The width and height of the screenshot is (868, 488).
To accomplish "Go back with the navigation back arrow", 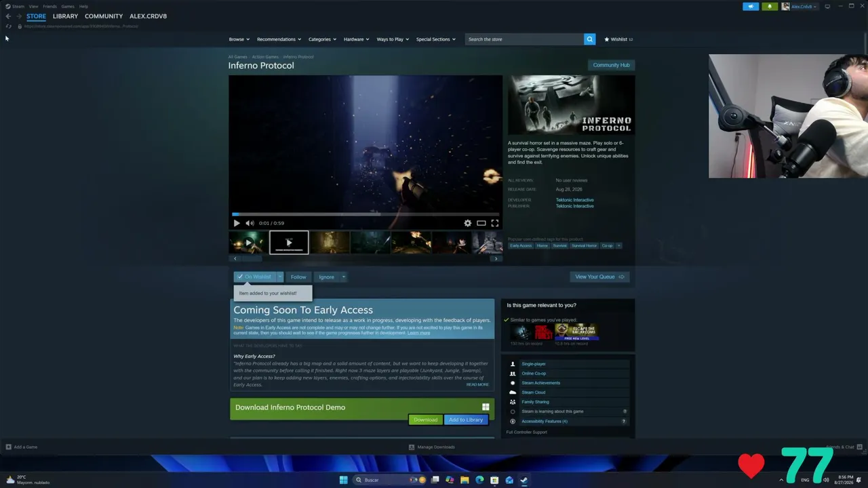I will click(x=8, y=16).
